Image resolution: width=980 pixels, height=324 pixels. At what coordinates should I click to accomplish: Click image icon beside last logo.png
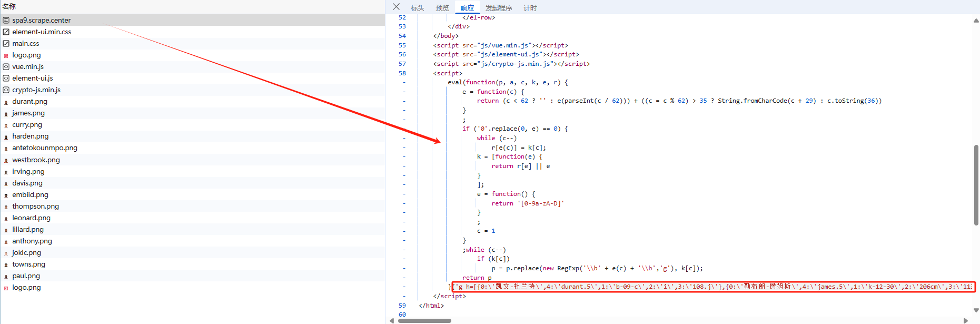coord(6,288)
